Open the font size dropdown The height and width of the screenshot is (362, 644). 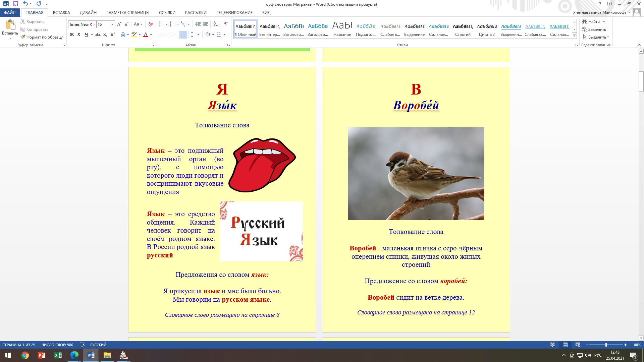(x=112, y=24)
